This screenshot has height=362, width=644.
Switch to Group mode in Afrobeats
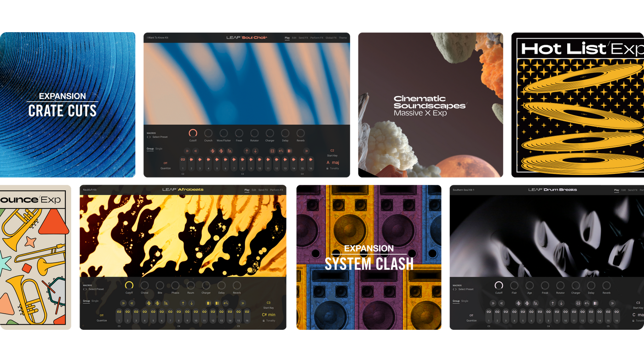86,301
